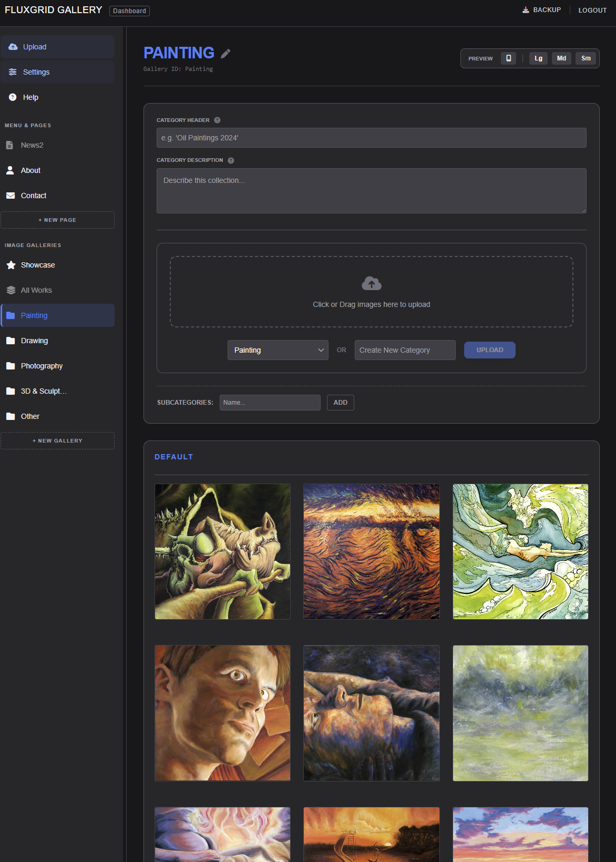The height and width of the screenshot is (862, 616).
Task: Focus the Category Description textarea
Action: click(372, 191)
